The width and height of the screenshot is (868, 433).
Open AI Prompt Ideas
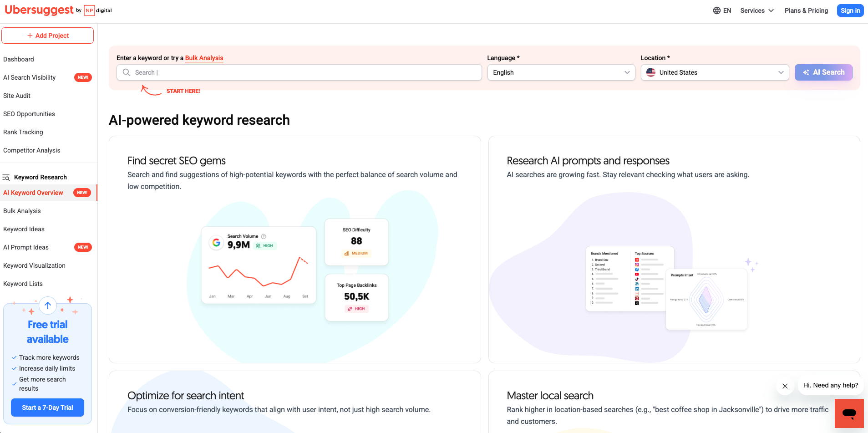tap(26, 247)
